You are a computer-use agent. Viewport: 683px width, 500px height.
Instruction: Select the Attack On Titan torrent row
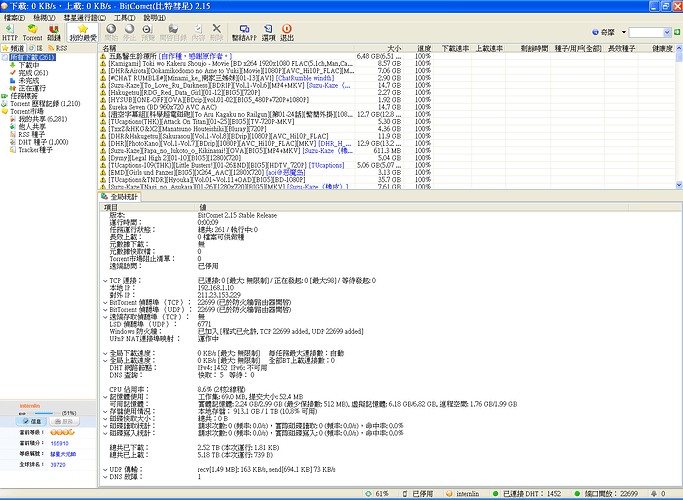point(388,122)
